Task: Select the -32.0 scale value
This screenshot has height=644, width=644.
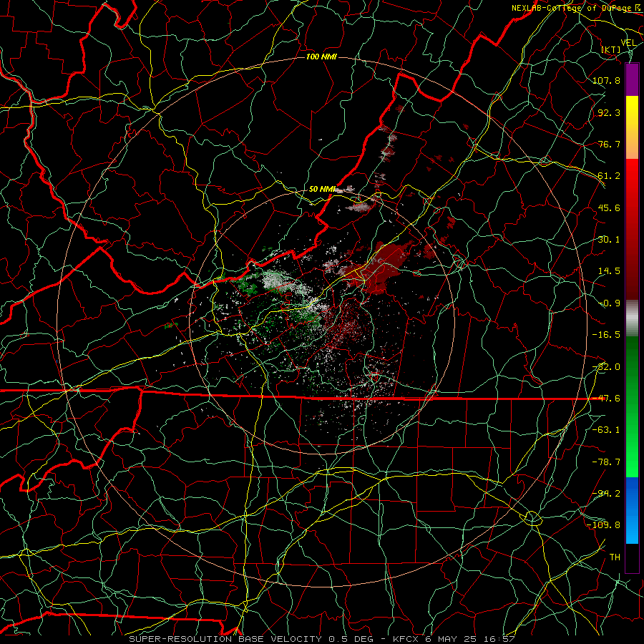Action: (x=606, y=367)
